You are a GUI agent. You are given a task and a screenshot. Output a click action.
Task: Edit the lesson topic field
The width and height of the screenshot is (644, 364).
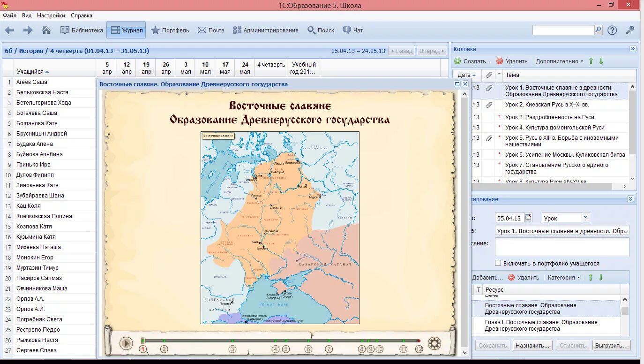click(x=562, y=231)
